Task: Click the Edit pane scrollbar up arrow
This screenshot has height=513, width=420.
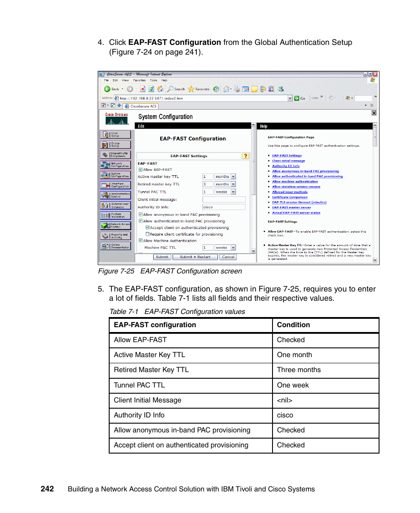Action: [254, 125]
